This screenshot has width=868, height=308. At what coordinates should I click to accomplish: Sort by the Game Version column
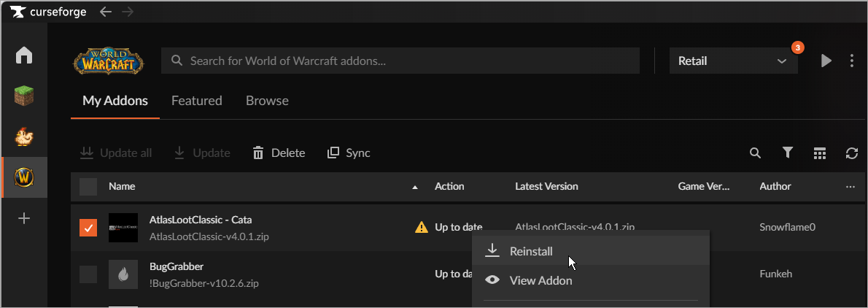(704, 187)
